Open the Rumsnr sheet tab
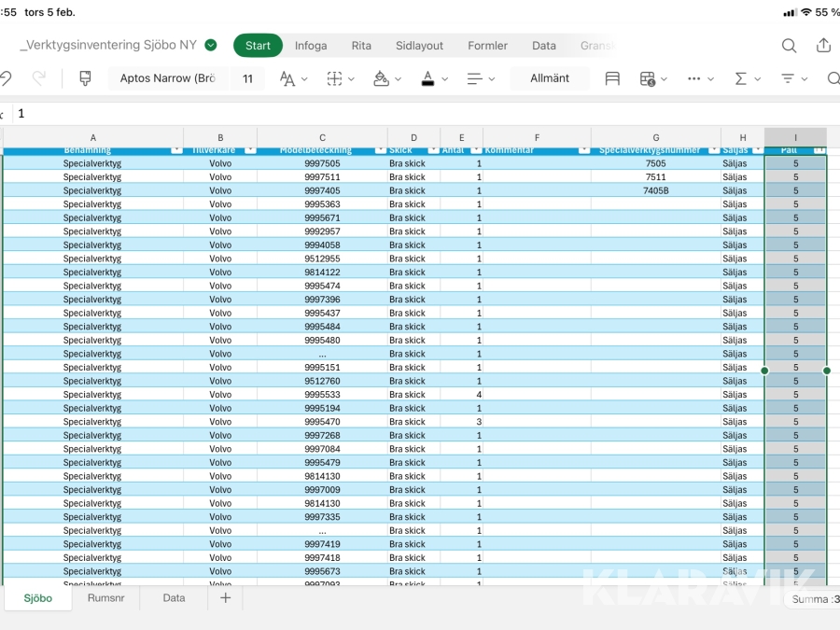The width and height of the screenshot is (840, 630). pos(105,598)
